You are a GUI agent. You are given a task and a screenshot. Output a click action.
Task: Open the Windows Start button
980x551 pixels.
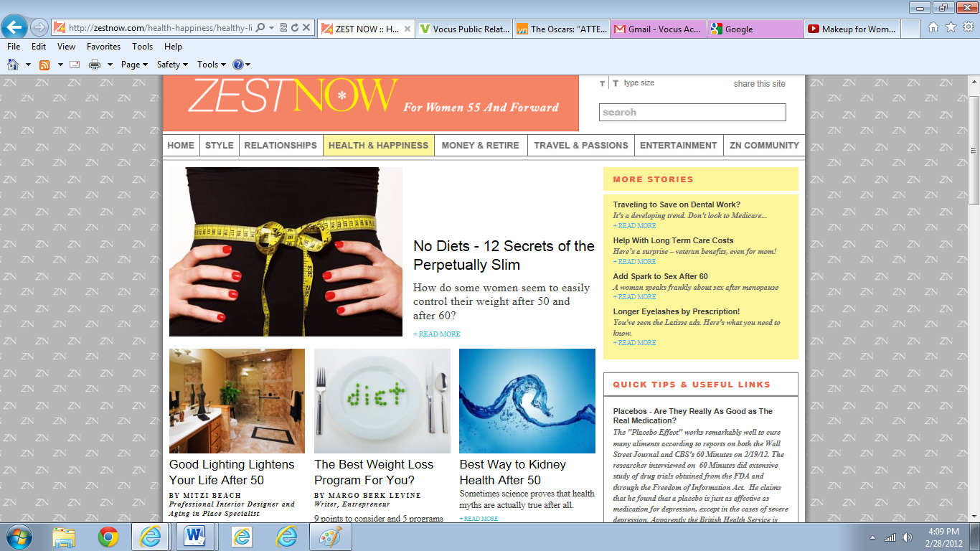19,537
